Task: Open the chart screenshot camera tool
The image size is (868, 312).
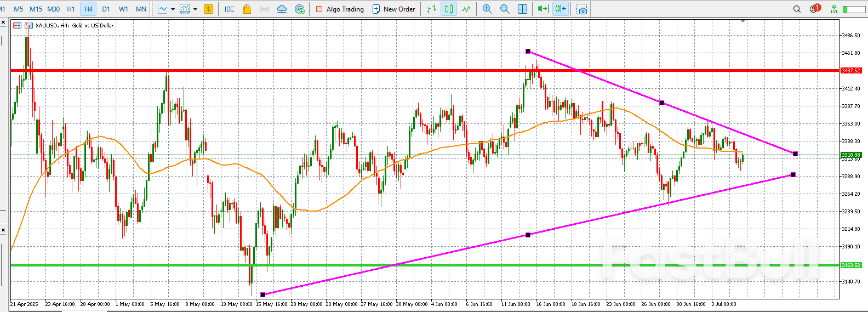Action: pyautogui.click(x=582, y=9)
